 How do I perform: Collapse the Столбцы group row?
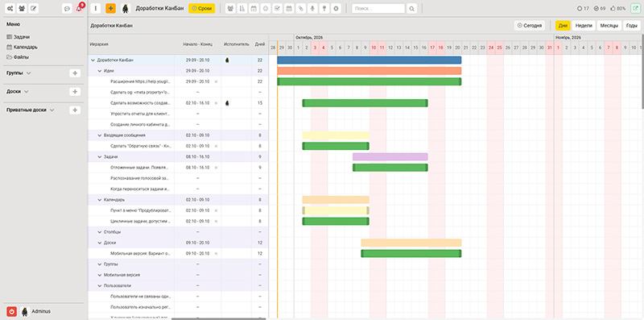tap(99, 232)
